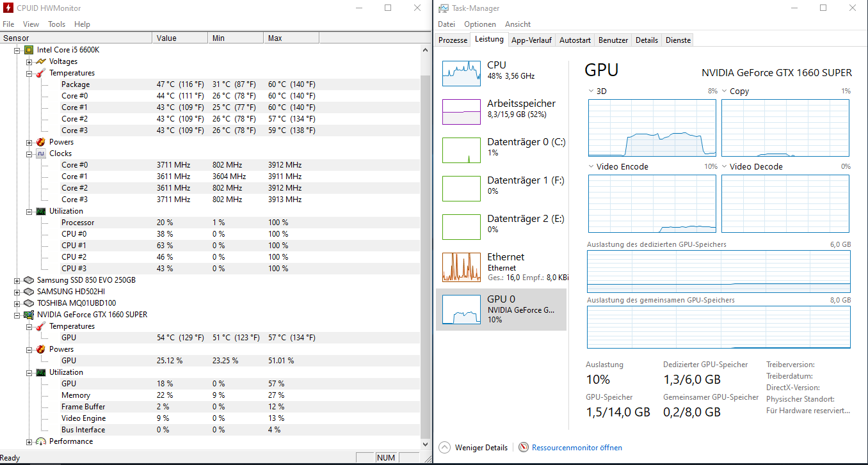Expand the Samsung SSD 850 EVO node
The height and width of the screenshot is (465, 868).
pyautogui.click(x=17, y=280)
